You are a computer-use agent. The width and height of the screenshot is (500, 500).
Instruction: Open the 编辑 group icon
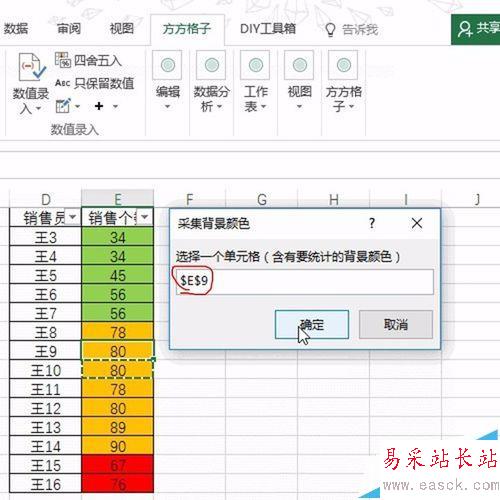pos(167,65)
